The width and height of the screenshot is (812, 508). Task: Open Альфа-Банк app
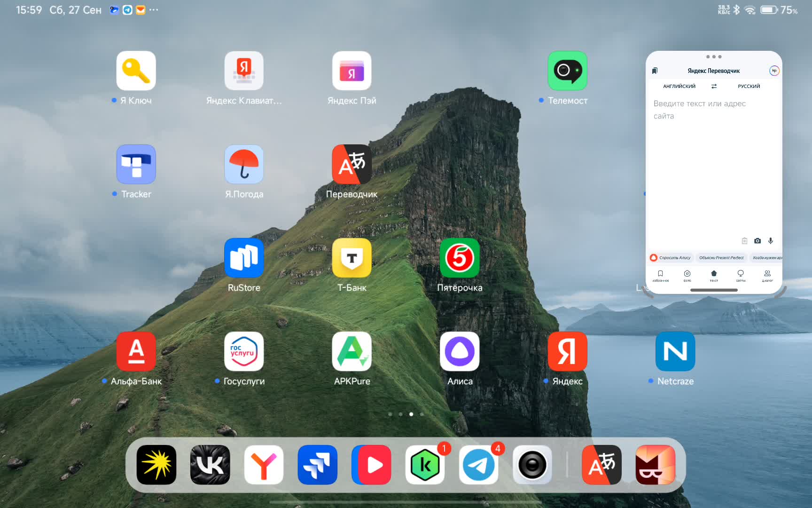coord(136,351)
